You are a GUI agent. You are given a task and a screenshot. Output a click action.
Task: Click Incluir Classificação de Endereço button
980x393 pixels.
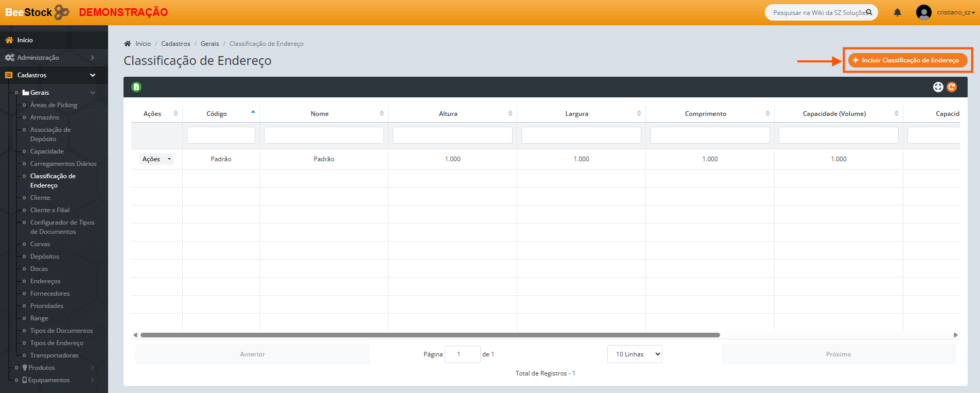(x=907, y=60)
